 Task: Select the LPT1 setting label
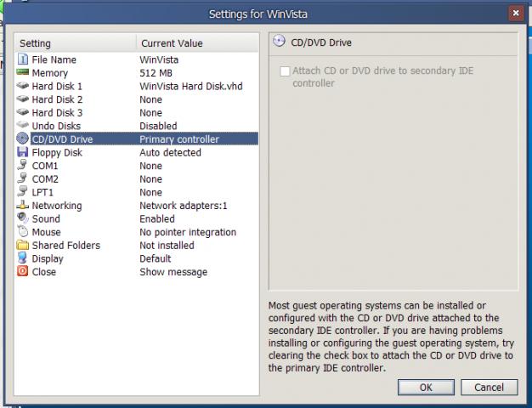pos(42,192)
